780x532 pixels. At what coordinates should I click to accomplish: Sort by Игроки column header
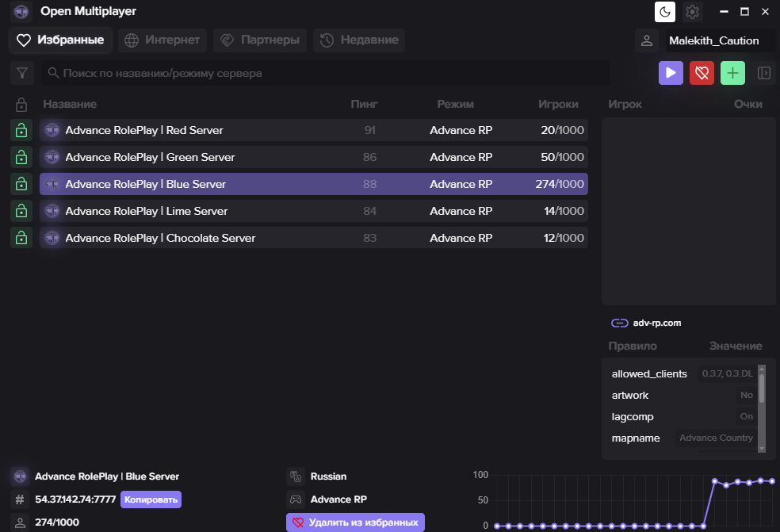point(558,104)
